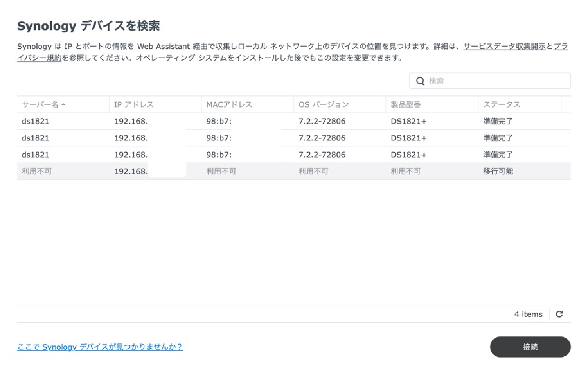Click the refresh icon beside 4 items

(x=559, y=314)
